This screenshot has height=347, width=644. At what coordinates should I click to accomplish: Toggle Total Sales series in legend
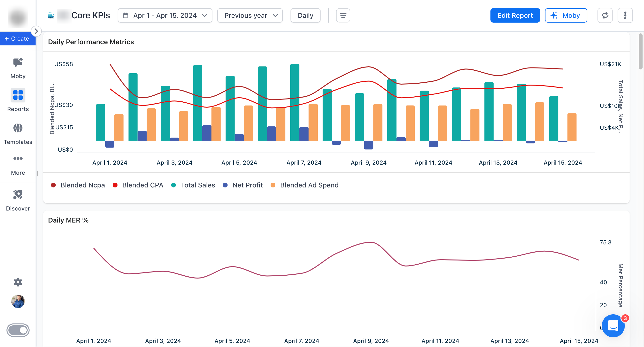pos(198,185)
